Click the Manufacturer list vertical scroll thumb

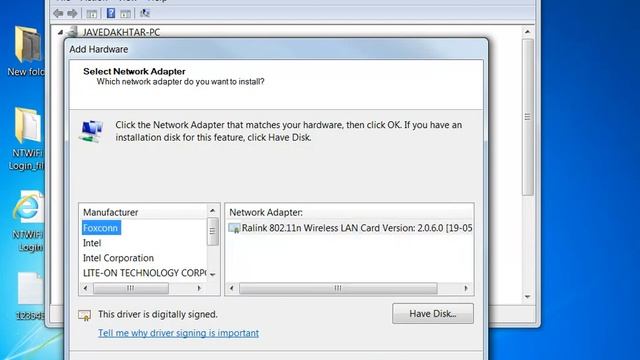[212, 231]
